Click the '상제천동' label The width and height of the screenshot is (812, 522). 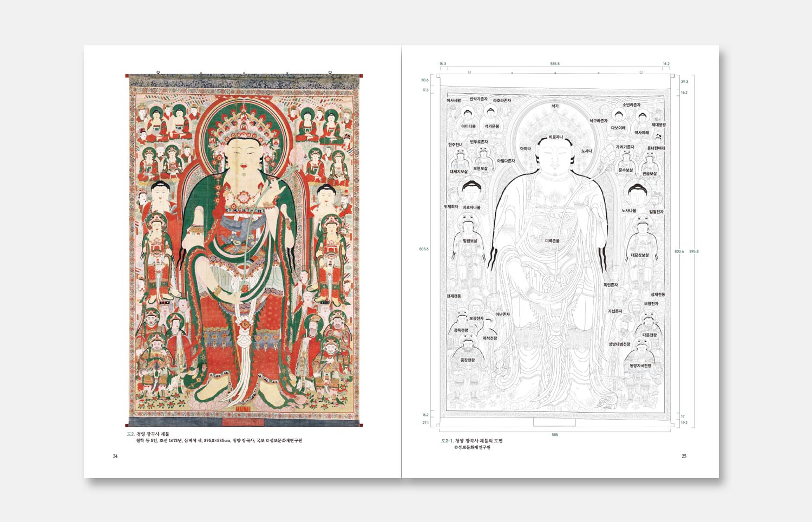pyautogui.click(x=658, y=295)
